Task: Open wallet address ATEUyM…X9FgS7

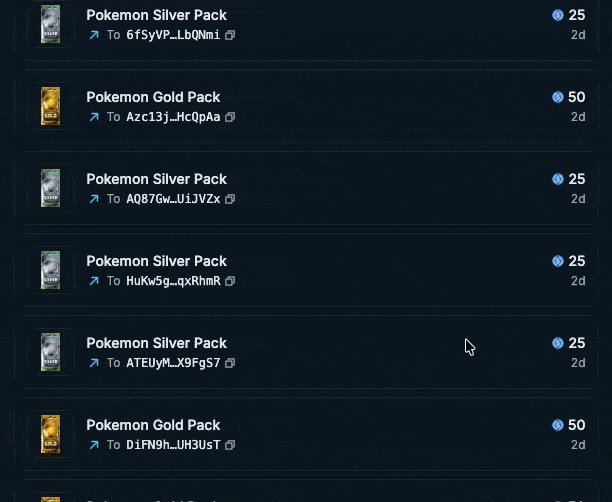Action: pyautogui.click(x=173, y=363)
